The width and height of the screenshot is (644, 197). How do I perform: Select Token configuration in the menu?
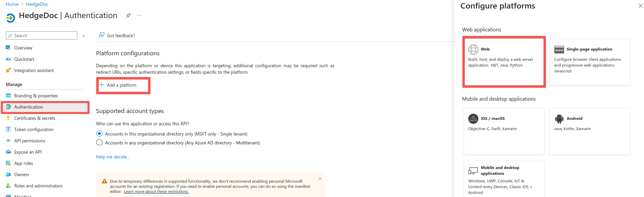point(34,129)
